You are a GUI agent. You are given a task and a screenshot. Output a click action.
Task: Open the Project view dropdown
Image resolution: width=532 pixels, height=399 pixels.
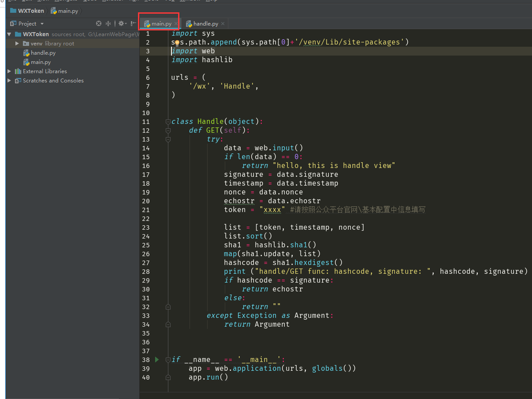click(x=42, y=24)
